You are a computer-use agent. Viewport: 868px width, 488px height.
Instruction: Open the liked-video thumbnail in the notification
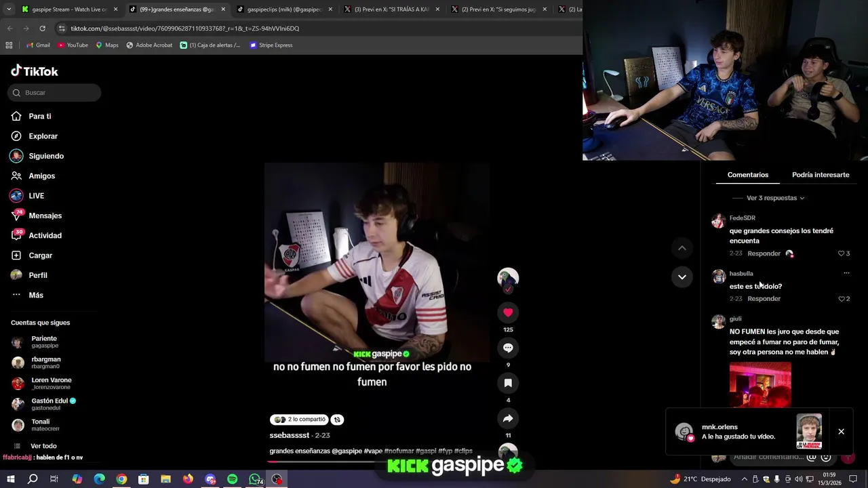pyautogui.click(x=809, y=432)
